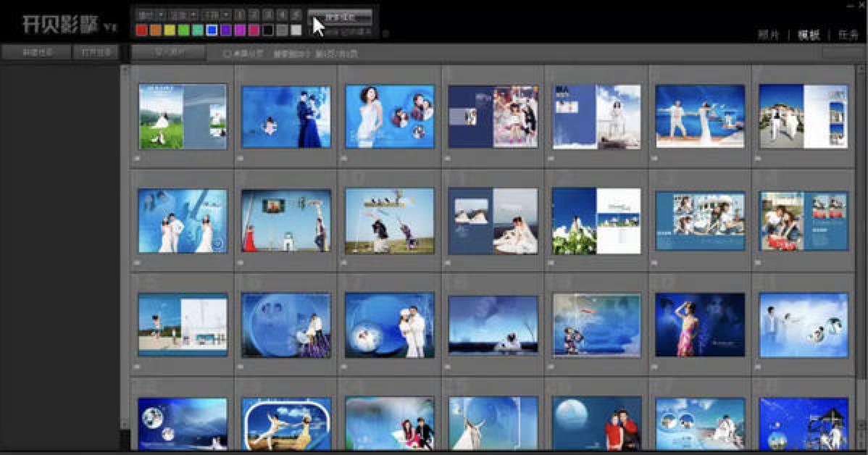
Task: Close the application with the X button
Action: click(x=859, y=6)
